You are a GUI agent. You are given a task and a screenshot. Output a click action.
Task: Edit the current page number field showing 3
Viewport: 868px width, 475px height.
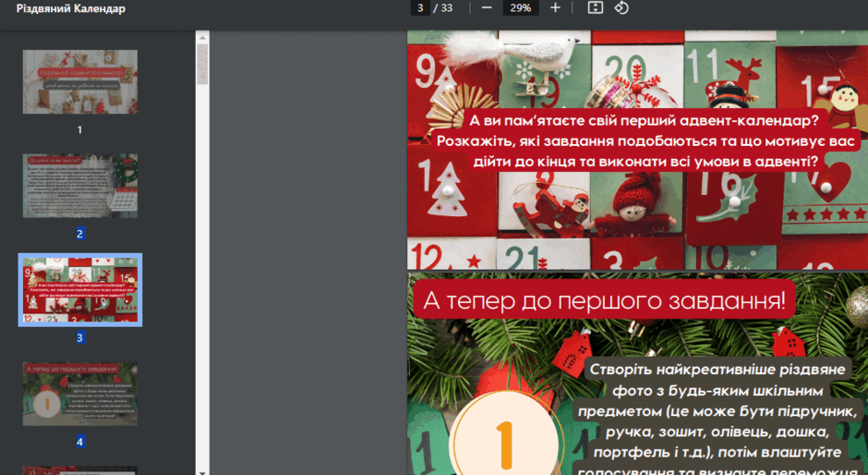tap(421, 7)
